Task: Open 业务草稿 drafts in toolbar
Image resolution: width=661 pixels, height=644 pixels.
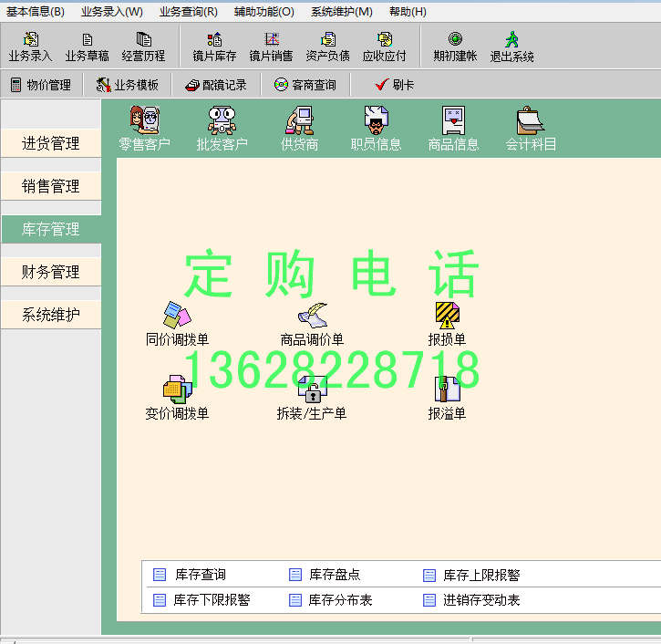Action: tap(87, 47)
